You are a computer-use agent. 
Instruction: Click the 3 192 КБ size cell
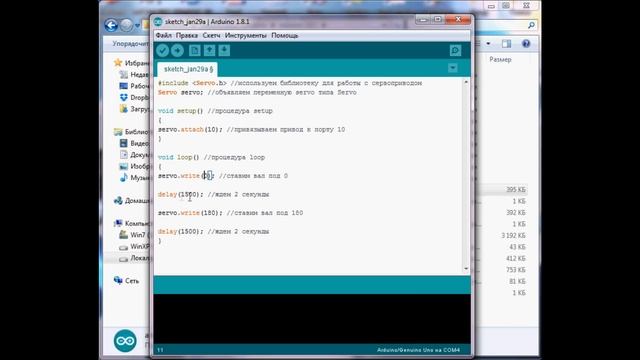[x=513, y=236]
